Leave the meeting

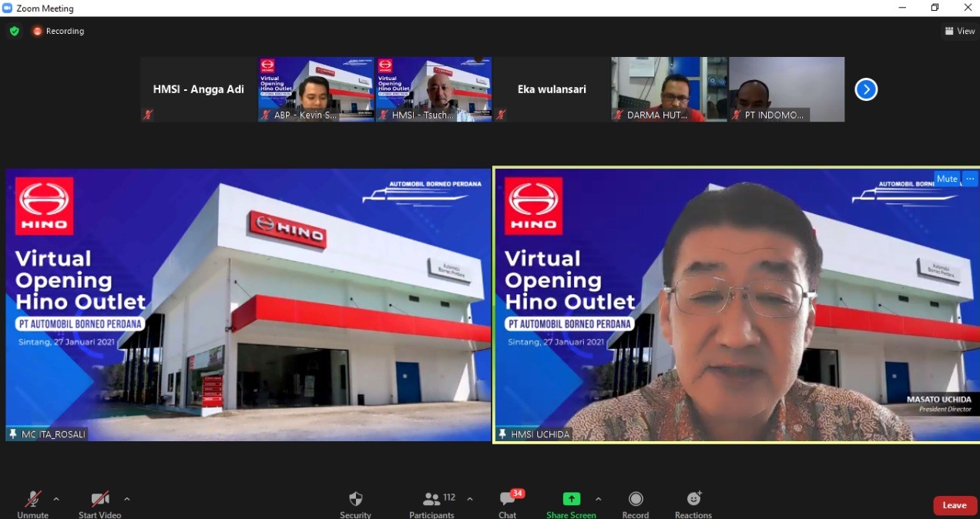(955, 505)
